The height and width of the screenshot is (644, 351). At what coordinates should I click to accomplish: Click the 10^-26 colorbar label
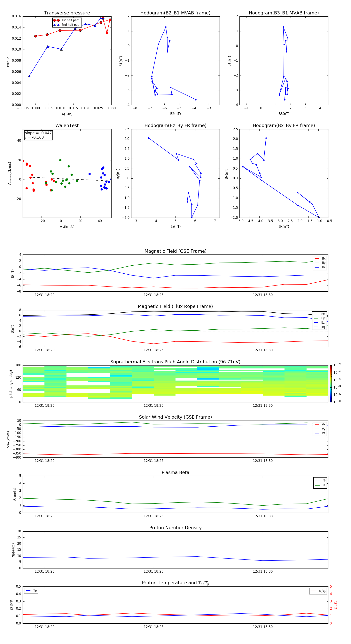tap(337, 365)
